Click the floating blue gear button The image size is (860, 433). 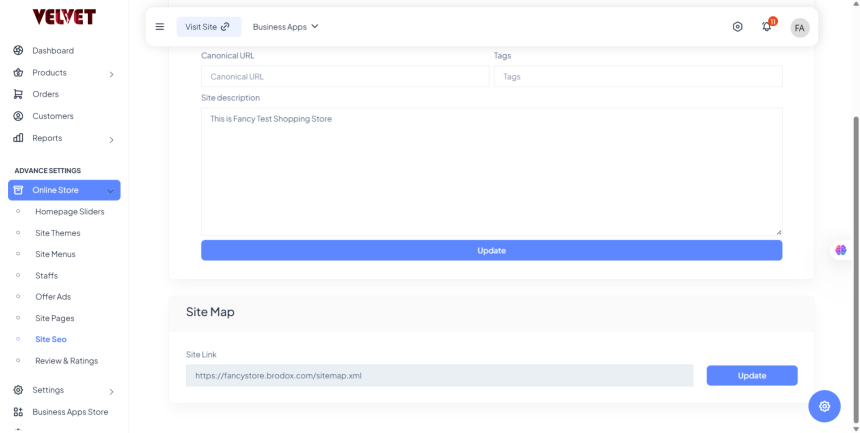[824, 405]
